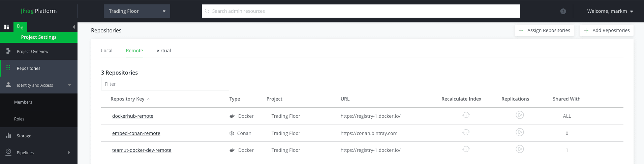644x164 pixels.
Task: Recalculate index for embed-conan-remote
Action: pyautogui.click(x=466, y=132)
